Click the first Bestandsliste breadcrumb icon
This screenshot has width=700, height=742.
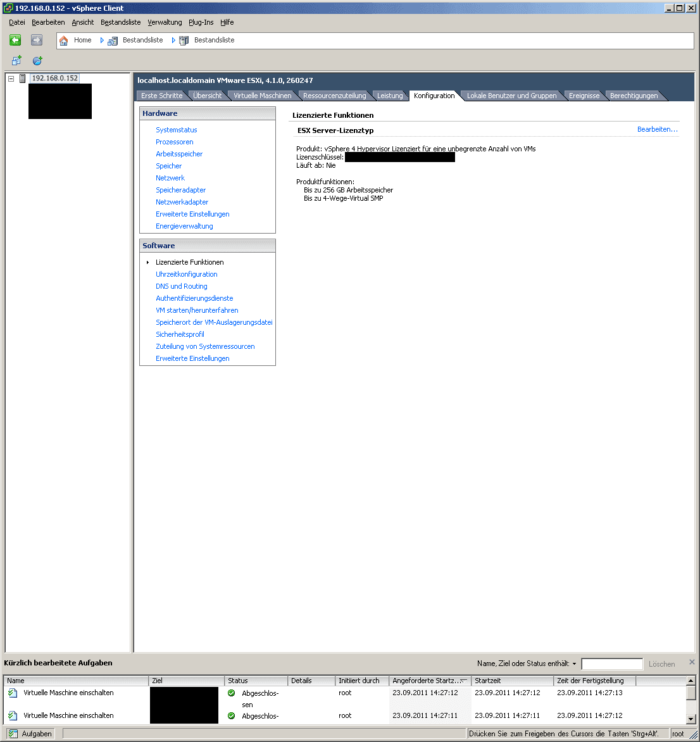click(x=113, y=41)
